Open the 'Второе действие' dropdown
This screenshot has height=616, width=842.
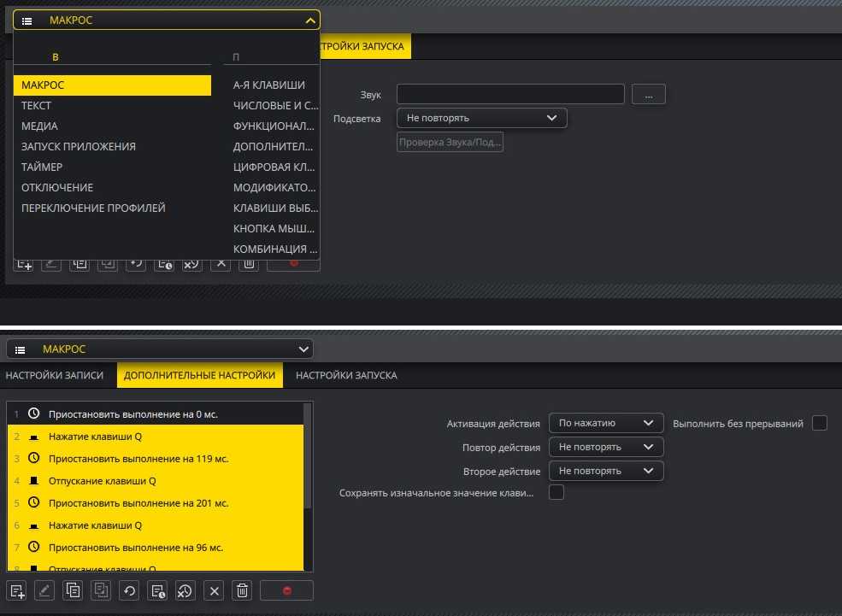pyautogui.click(x=606, y=471)
